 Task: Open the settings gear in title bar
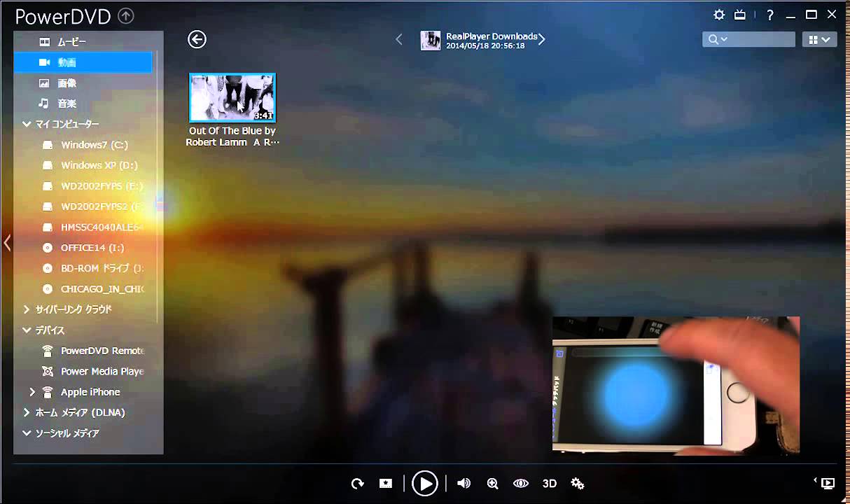coord(719,15)
